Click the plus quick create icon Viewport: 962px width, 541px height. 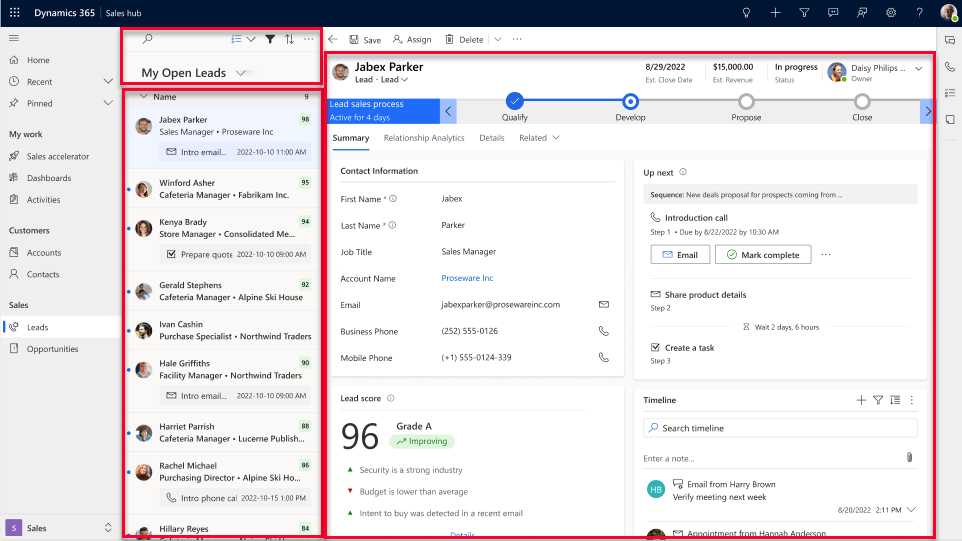[775, 12]
